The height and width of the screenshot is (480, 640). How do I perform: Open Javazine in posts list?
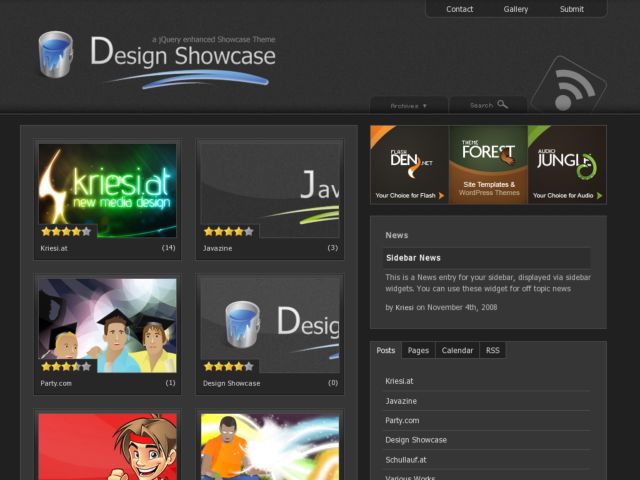(x=401, y=401)
